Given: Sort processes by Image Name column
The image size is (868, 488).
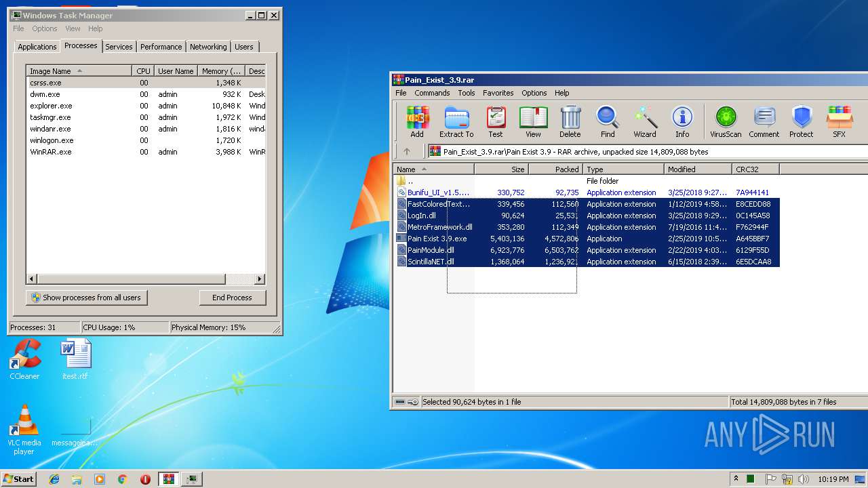Looking at the screenshot, I should tap(79, 71).
